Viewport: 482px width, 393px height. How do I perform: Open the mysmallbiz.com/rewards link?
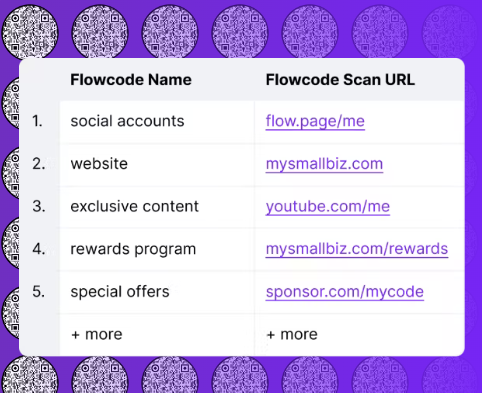tap(357, 249)
